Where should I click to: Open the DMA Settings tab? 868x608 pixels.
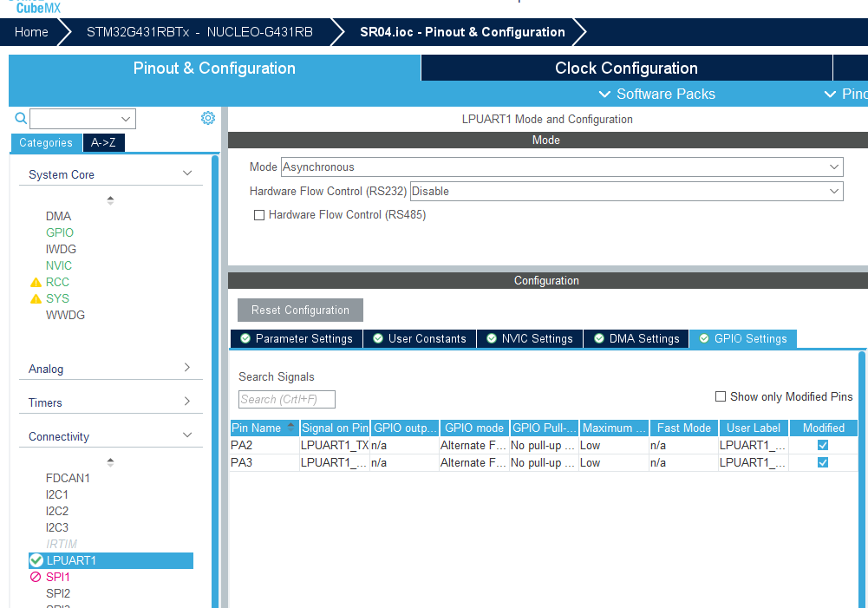(x=636, y=339)
